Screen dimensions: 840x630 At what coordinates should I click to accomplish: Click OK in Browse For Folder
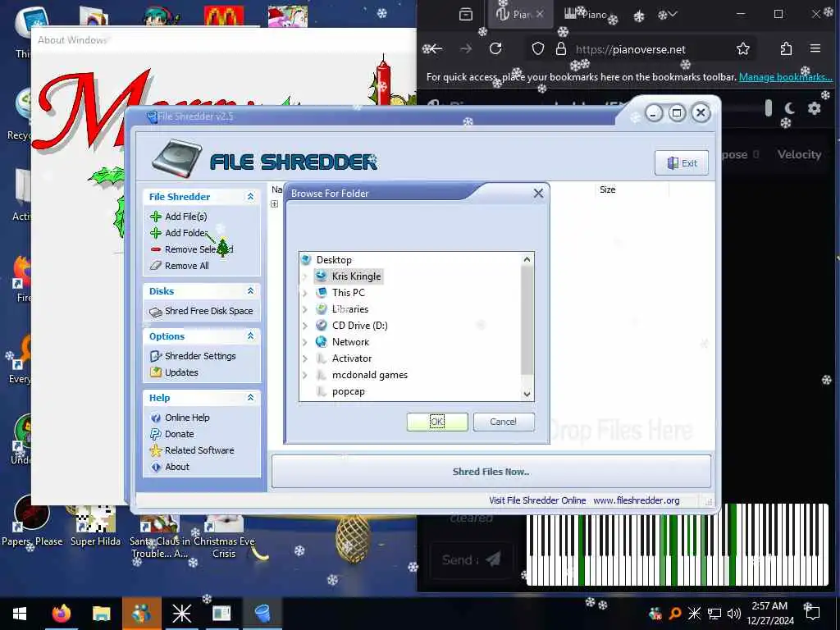[437, 422]
